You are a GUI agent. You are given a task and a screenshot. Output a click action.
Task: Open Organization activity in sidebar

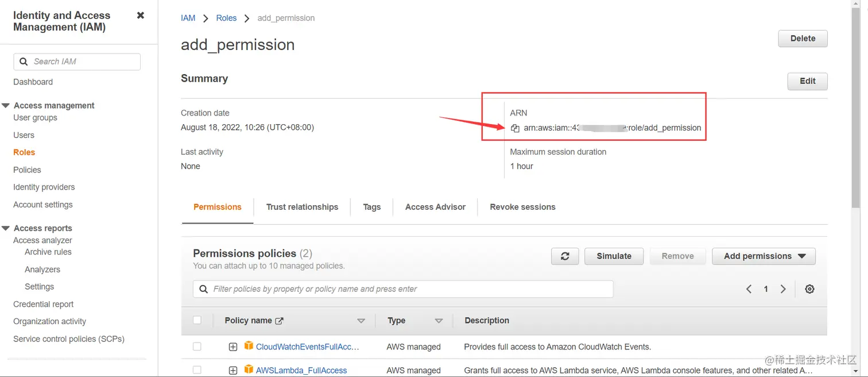(49, 321)
